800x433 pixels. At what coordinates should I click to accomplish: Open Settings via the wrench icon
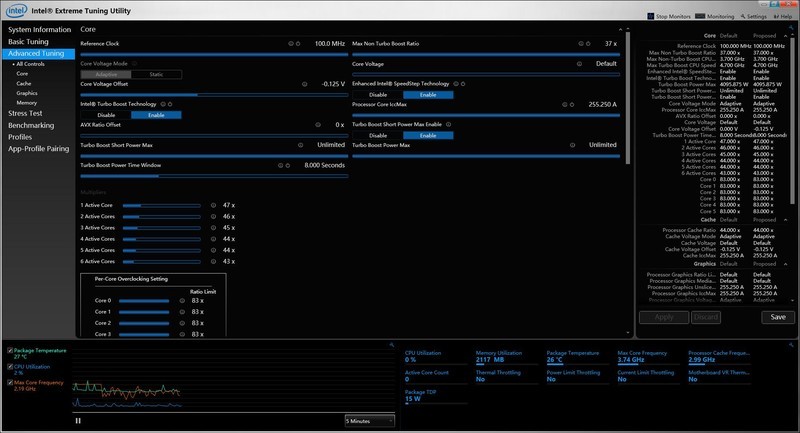point(754,16)
